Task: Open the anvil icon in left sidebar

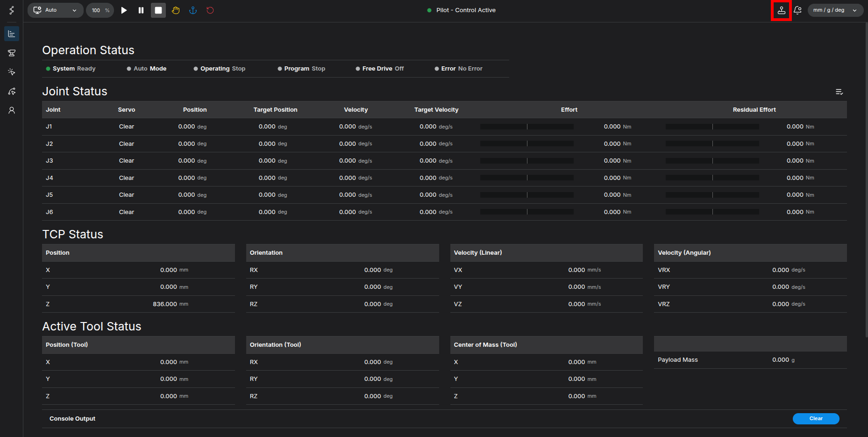Action: 12,53
